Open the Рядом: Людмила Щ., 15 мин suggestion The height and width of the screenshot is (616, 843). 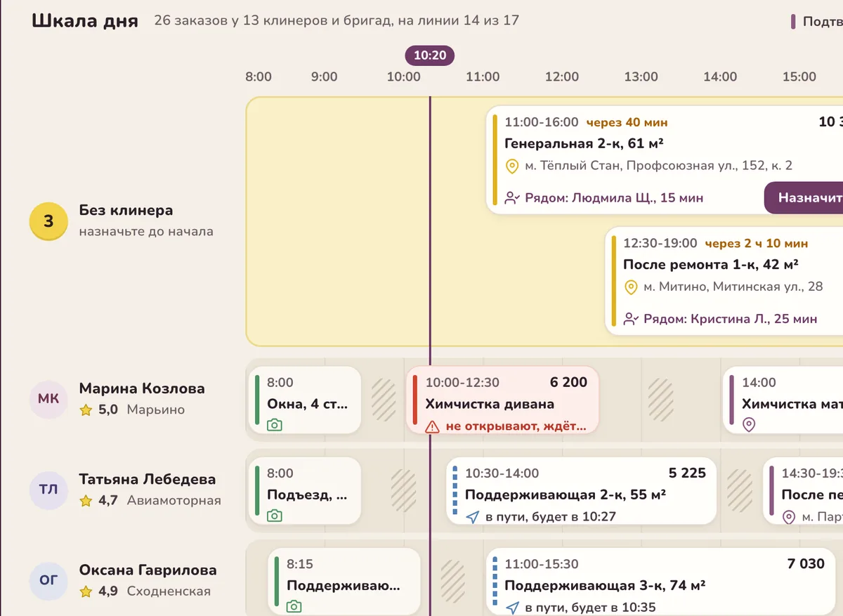604,198
